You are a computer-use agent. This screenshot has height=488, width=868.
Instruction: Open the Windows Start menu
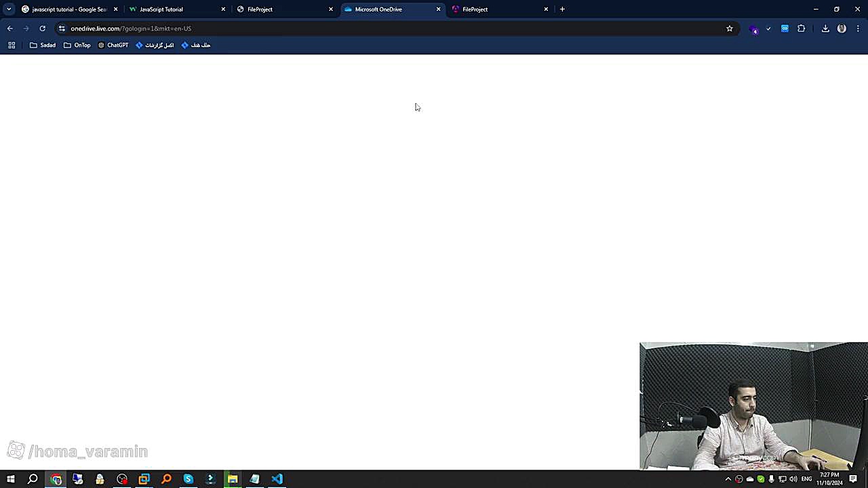tap(11, 479)
